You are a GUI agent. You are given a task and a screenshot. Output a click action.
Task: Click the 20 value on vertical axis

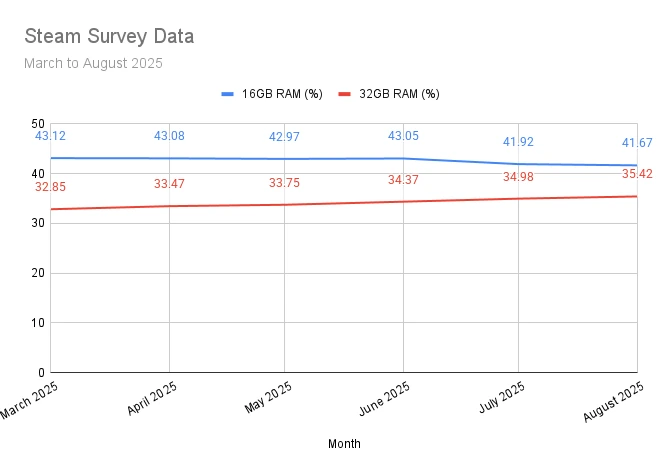tap(38, 273)
